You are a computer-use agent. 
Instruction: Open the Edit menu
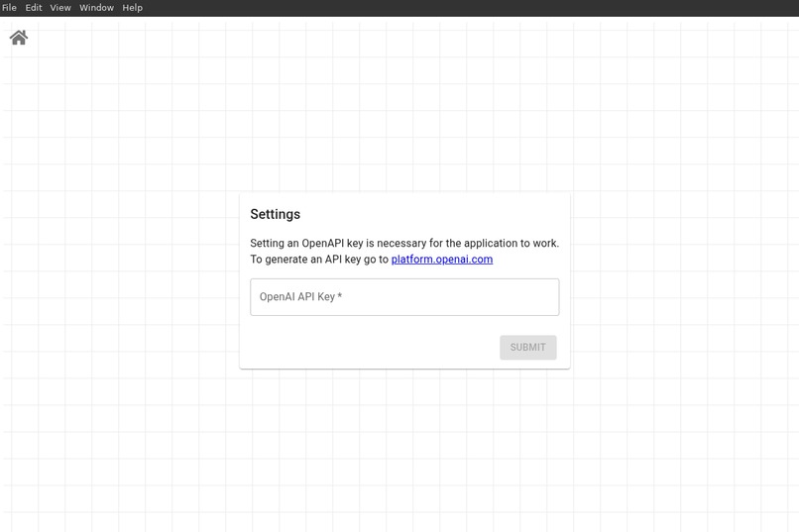coord(34,8)
